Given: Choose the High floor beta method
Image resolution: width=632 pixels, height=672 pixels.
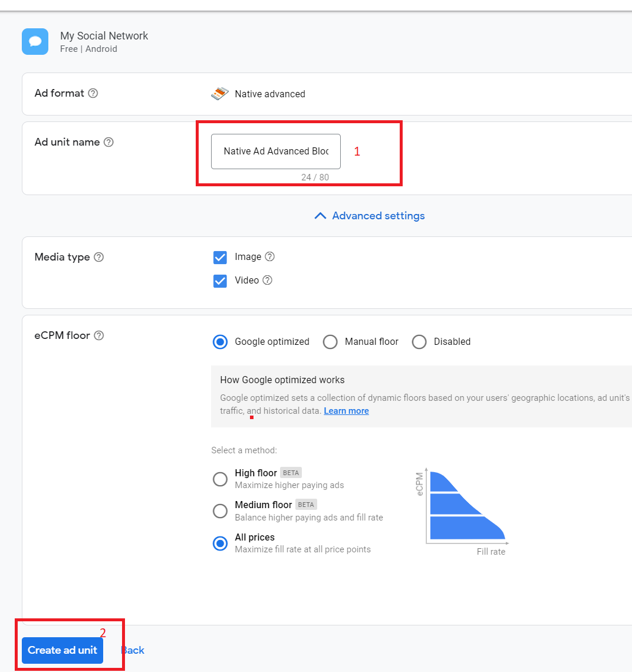Looking at the screenshot, I should [x=220, y=479].
